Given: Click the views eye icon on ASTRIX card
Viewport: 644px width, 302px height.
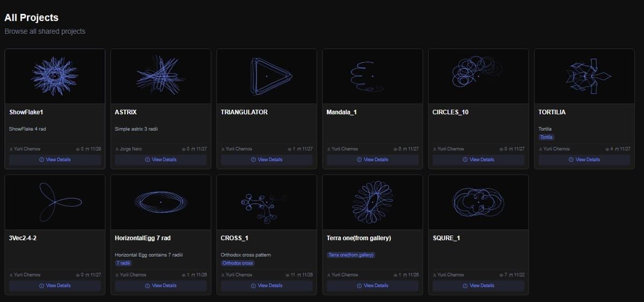Looking at the screenshot, I should point(184,149).
